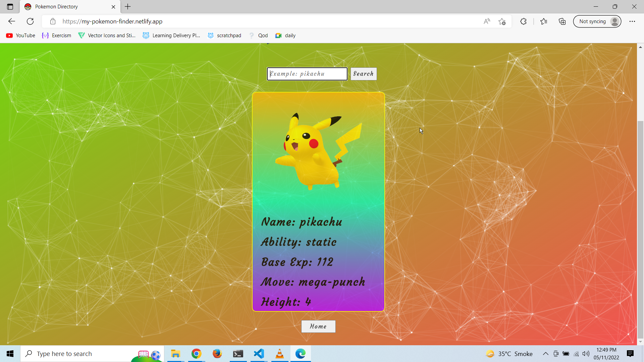This screenshot has width=644, height=362.
Task: Click the taskbar search box
Action: (92, 354)
